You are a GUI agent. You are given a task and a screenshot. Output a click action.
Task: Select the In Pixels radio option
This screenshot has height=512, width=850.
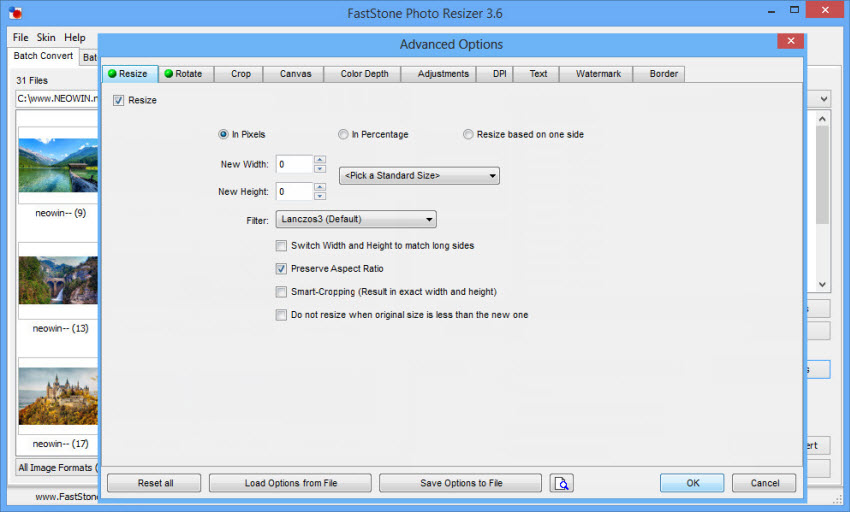[x=223, y=134]
